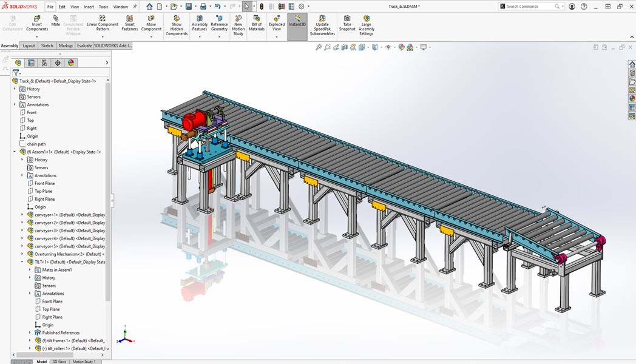The width and height of the screenshot is (636, 364).
Task: Expand the feature manager panel arrow
Action: click(107, 63)
